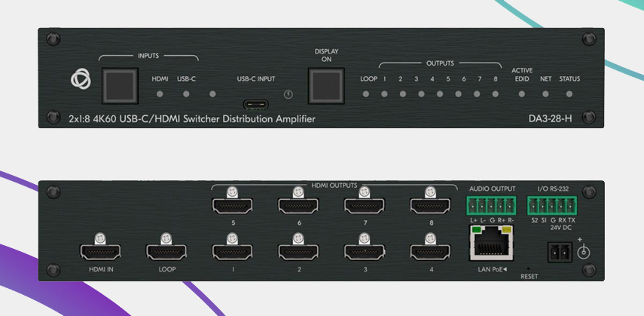Click the rear LOOP HDMI port
Image resolution: width=644 pixels, height=316 pixels.
[166, 252]
